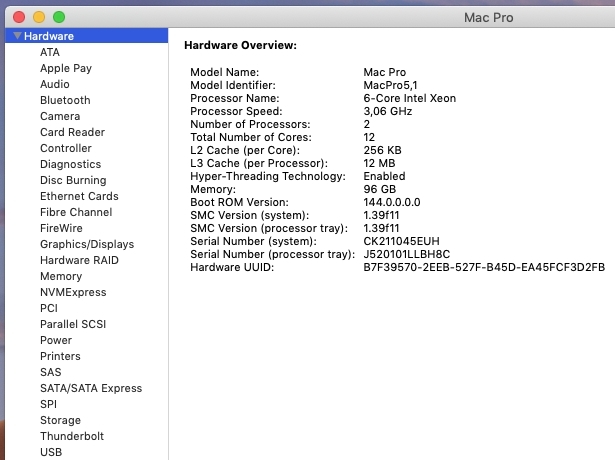Open the Diagnostics entry
The height and width of the screenshot is (460, 615).
(x=71, y=164)
